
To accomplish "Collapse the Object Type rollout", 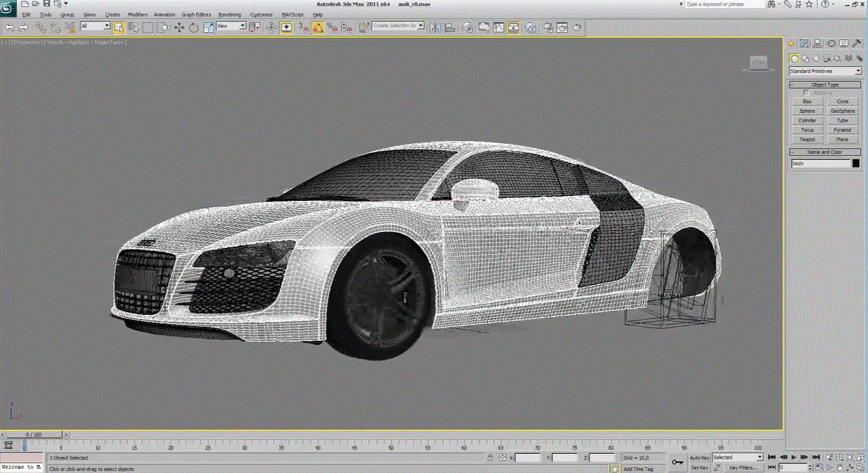I will (825, 85).
